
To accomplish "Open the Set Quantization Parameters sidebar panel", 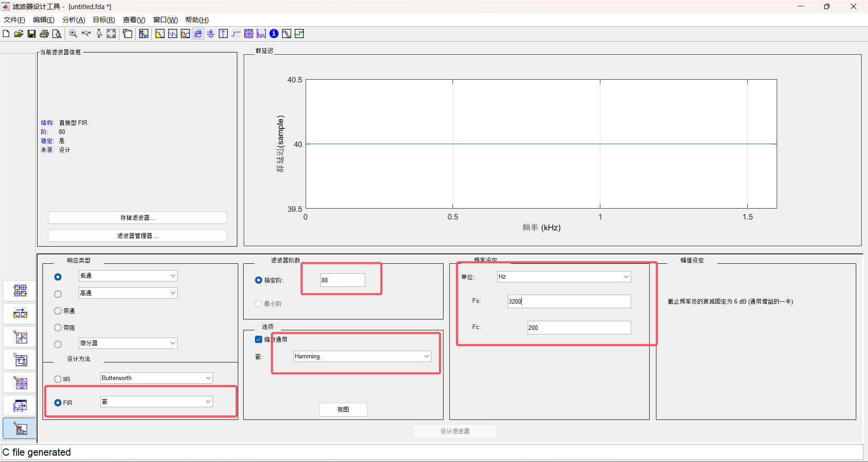I will click(x=20, y=337).
